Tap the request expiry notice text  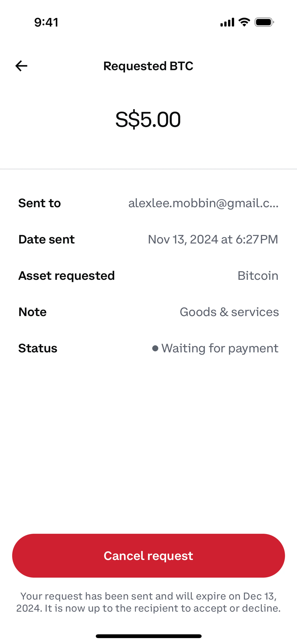[148, 602]
